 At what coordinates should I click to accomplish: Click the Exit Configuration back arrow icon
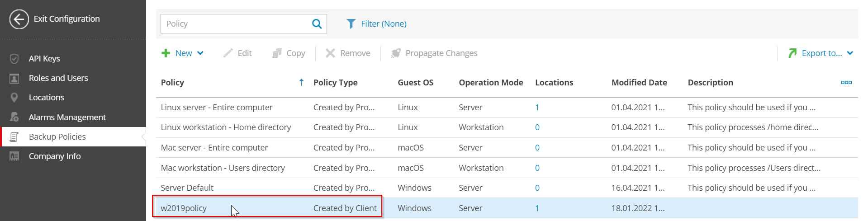tap(19, 19)
